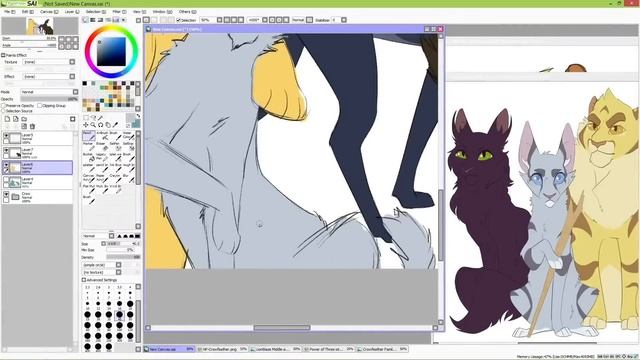Show the color wheel panel icon
Screen dimensions: 640x360
[85, 20]
